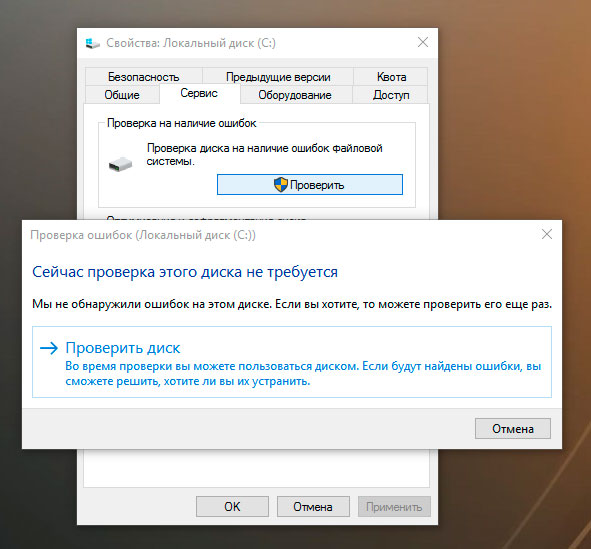The image size is (591, 549).
Task: Click the gray disk drive icon
Action: 121,164
